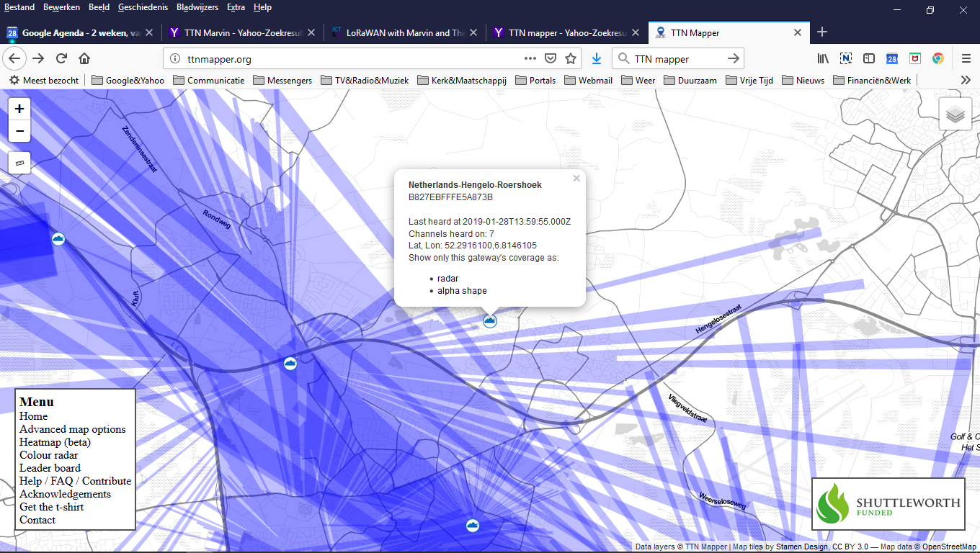Zoom out on the map

(19, 131)
